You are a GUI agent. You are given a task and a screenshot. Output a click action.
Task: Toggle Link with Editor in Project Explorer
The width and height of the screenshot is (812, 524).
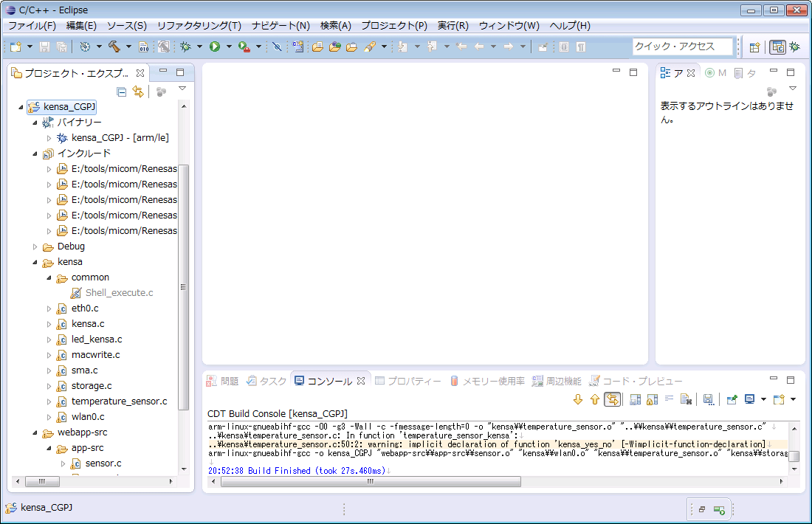pos(138,92)
